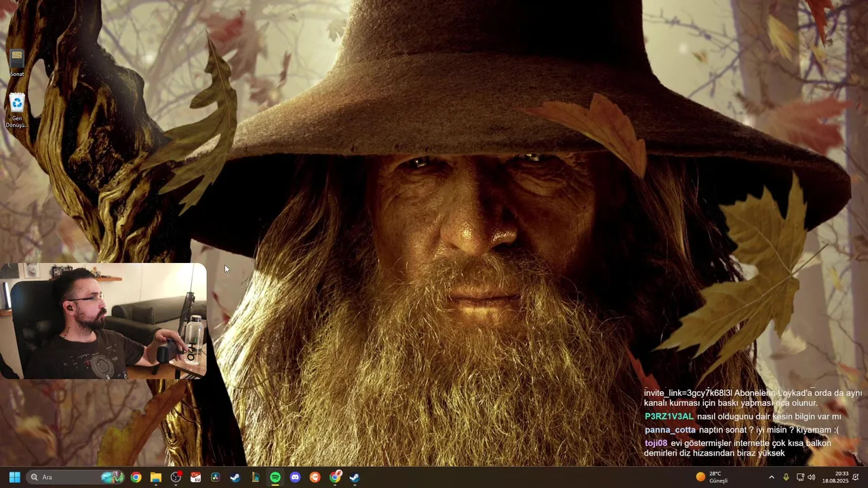Click the taskbar search box labeled Ara
The image size is (868, 488).
77,477
